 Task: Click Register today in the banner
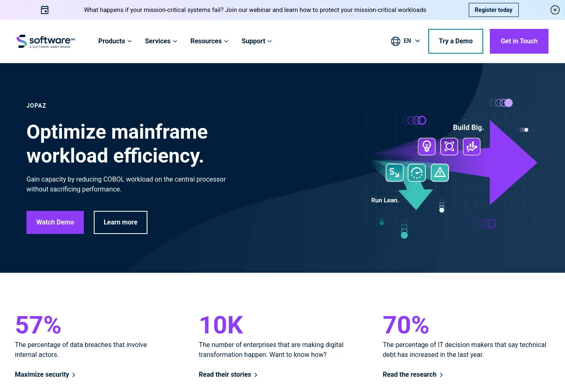tap(494, 9)
